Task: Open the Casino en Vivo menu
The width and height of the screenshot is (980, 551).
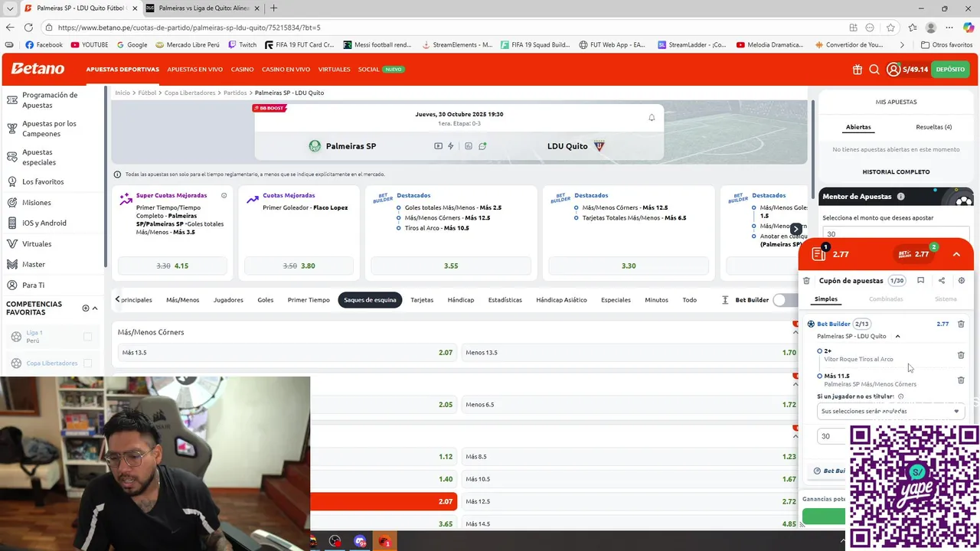Action: (286, 70)
